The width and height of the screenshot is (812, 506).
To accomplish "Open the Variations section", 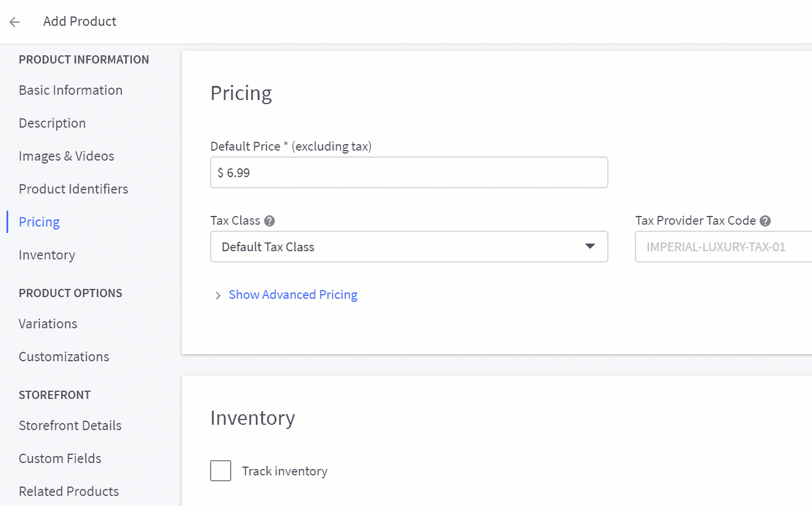I will pos(48,324).
